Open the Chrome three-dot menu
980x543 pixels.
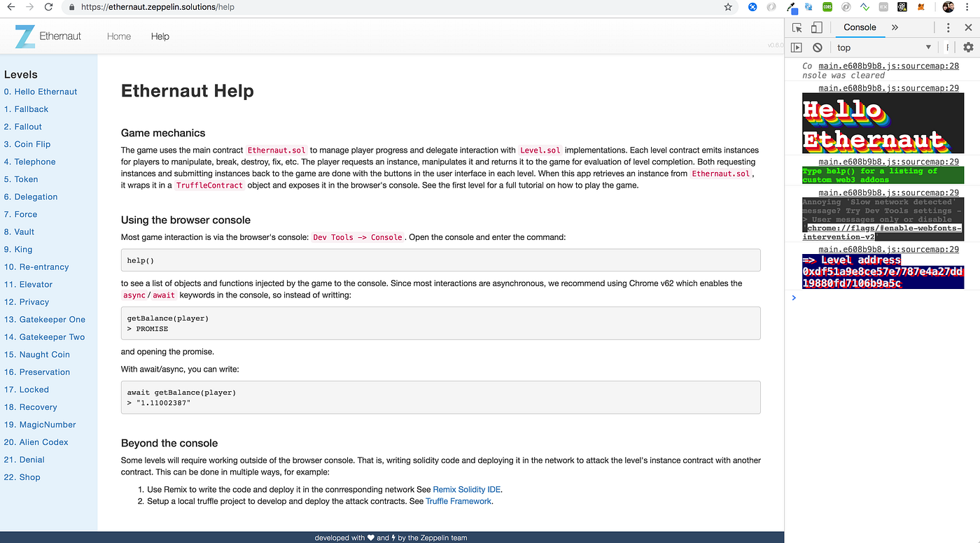[x=968, y=7]
